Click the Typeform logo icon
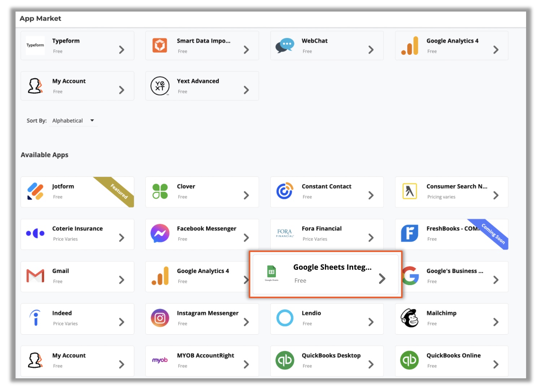 click(x=35, y=45)
